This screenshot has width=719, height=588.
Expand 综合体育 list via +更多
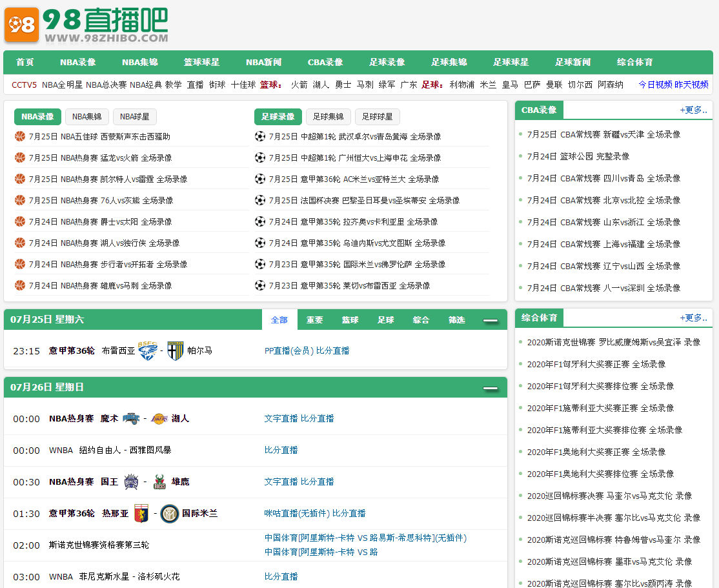[x=693, y=318]
